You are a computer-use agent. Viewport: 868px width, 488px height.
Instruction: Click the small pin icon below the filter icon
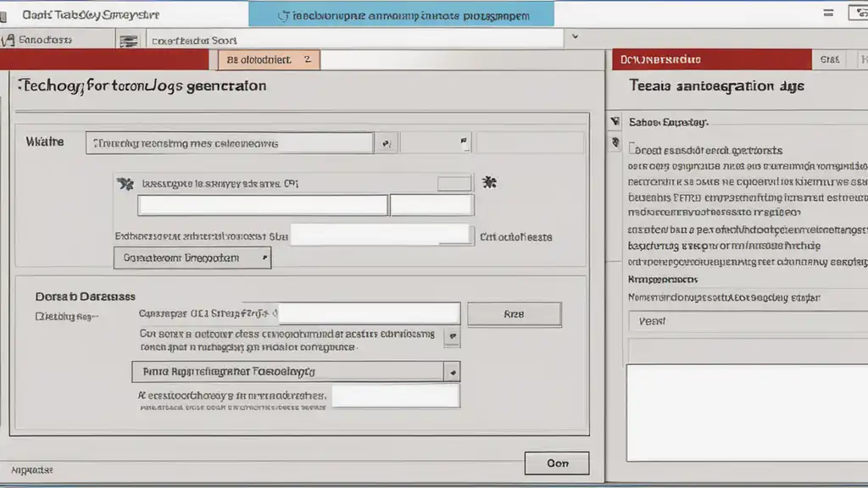615,142
